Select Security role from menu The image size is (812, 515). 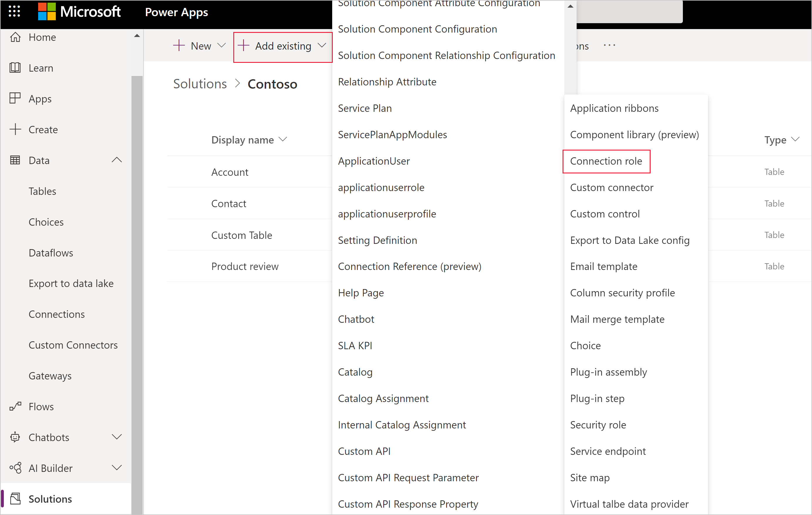(x=598, y=424)
